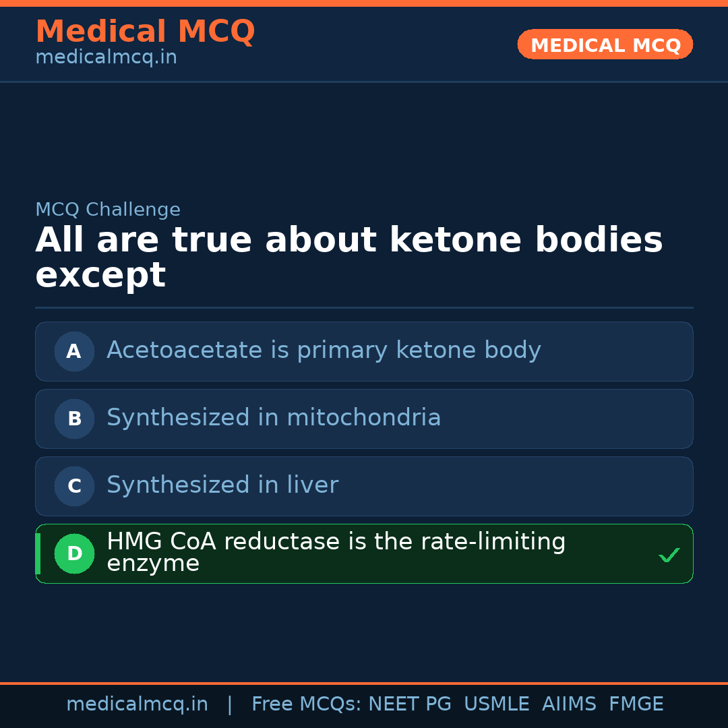This screenshot has height=728, width=728.
Task: Open medicalmcq.in link in the header
Action: [106, 58]
